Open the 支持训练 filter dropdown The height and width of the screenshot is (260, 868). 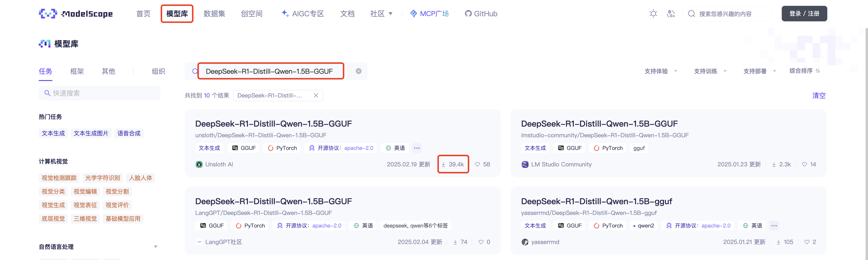pos(710,71)
